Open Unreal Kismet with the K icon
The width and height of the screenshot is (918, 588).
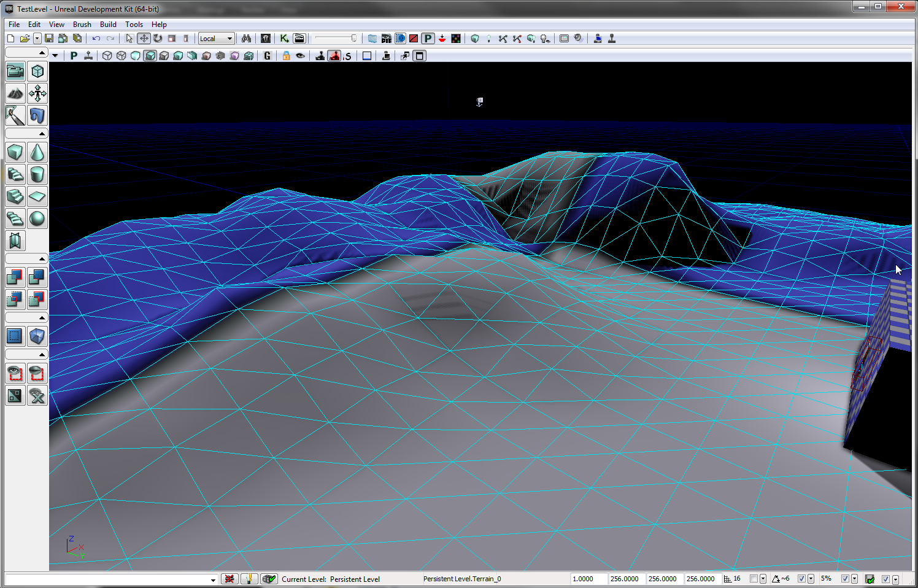pos(284,38)
